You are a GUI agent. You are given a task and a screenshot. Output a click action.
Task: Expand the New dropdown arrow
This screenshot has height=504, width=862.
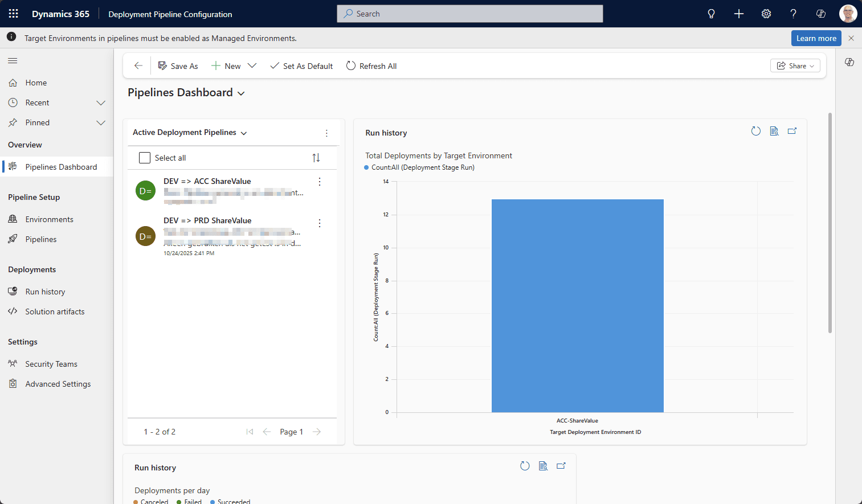click(x=252, y=66)
